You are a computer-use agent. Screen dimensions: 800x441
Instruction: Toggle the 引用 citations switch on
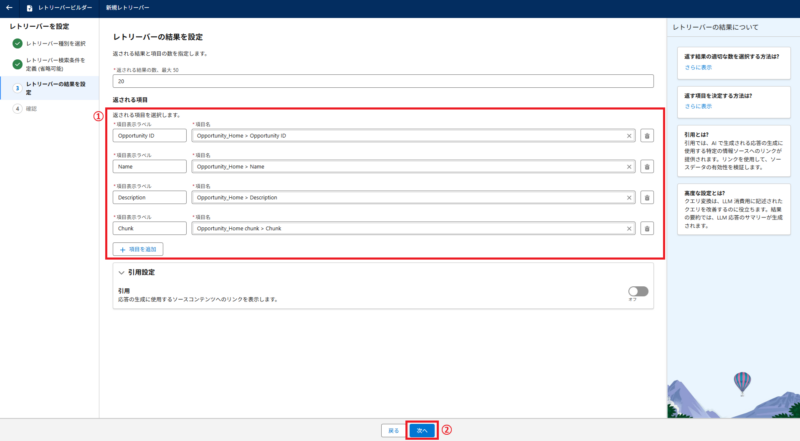(637, 291)
